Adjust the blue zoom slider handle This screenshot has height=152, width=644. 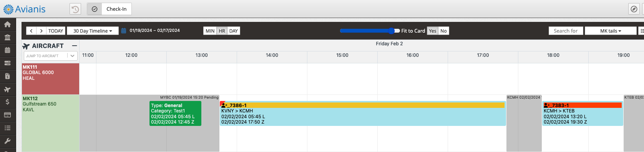tap(391, 31)
